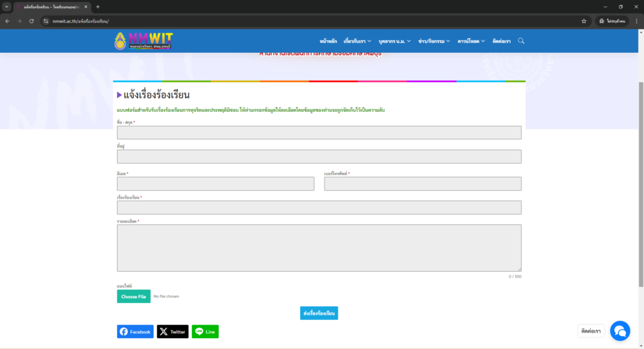This screenshot has width=644, height=349.
Task: Click the page vertical scrollbar thumb
Action: point(641,185)
